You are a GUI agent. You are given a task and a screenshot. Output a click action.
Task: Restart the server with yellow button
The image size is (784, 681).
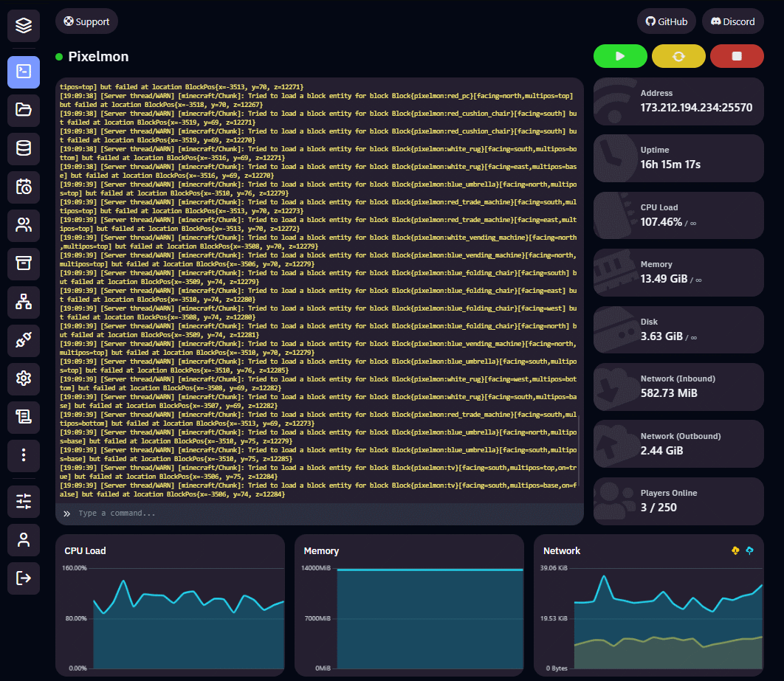coord(678,56)
